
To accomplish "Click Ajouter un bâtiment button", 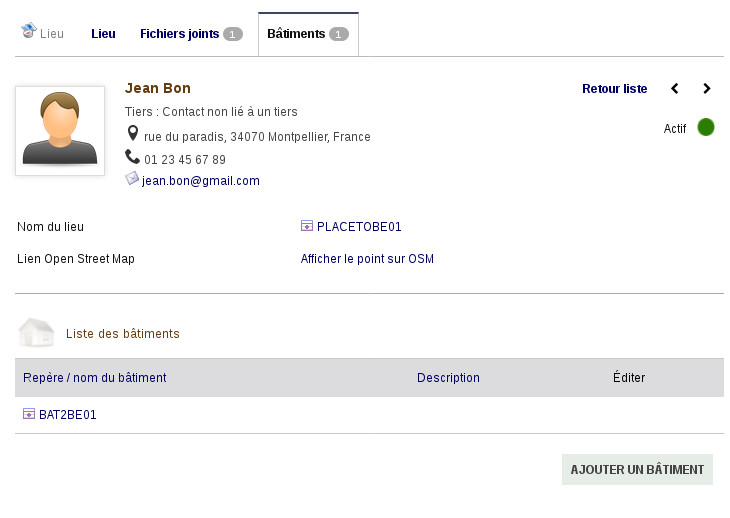I will pyautogui.click(x=637, y=469).
